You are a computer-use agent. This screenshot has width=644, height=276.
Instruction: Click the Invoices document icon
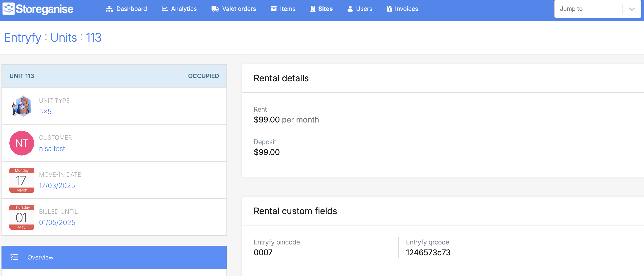[x=389, y=9]
